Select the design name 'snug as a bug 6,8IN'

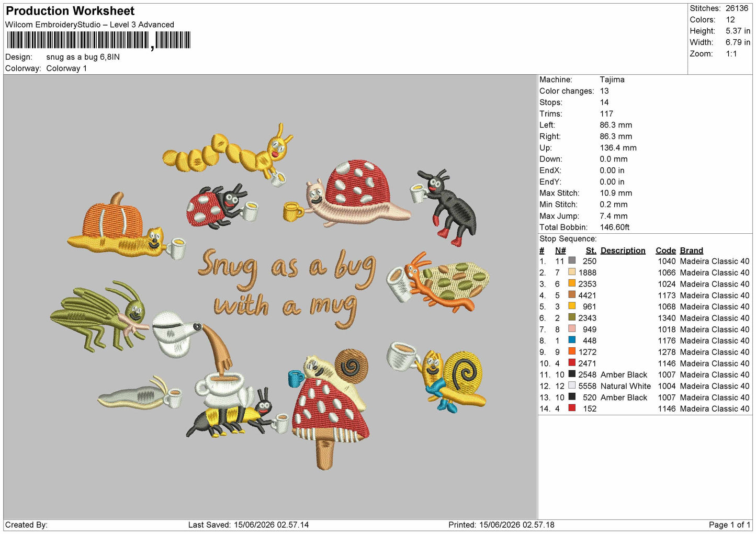click(83, 57)
